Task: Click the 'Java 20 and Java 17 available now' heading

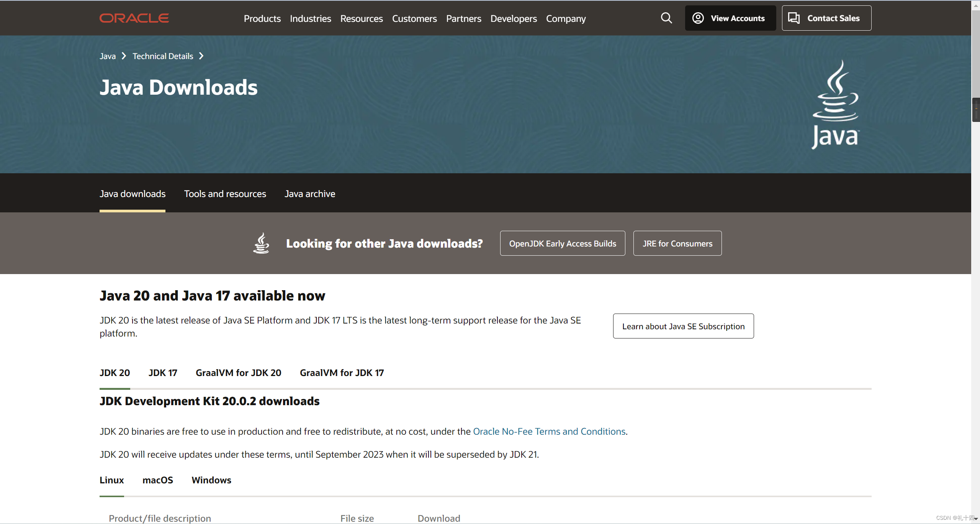Action: [x=212, y=296]
